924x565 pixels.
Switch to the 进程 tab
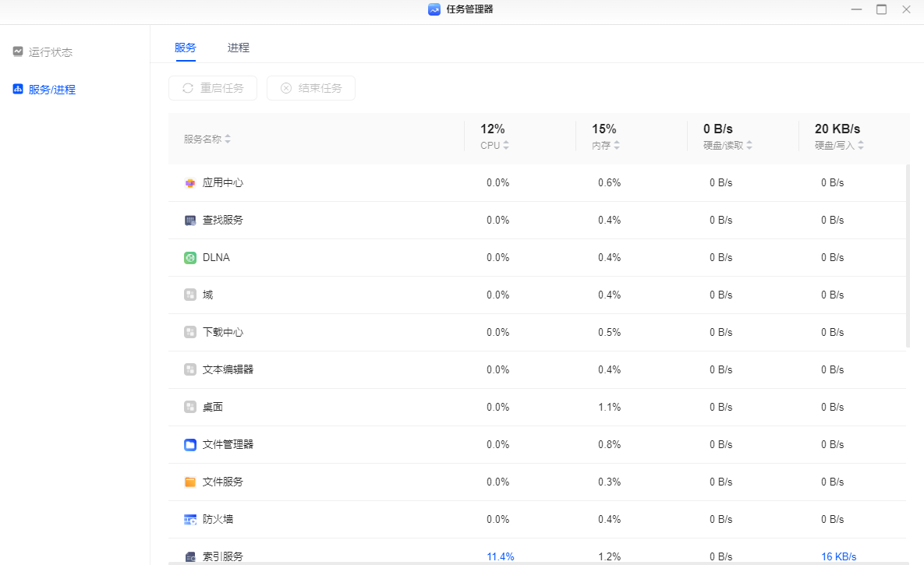tap(238, 48)
